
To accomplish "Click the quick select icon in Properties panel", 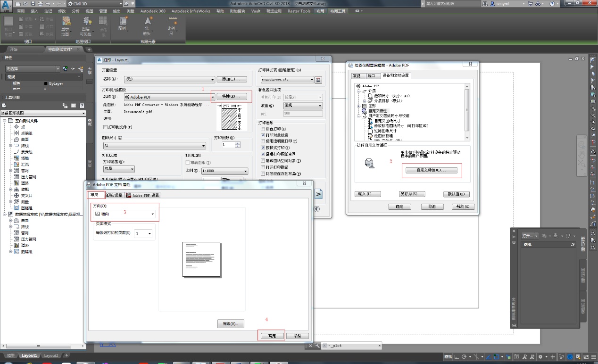I will coord(80,69).
